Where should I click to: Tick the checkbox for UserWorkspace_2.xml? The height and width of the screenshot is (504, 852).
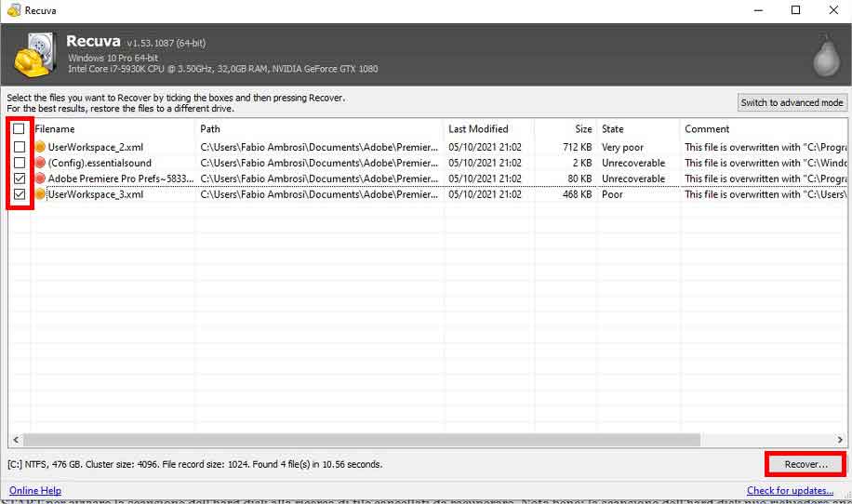click(19, 147)
